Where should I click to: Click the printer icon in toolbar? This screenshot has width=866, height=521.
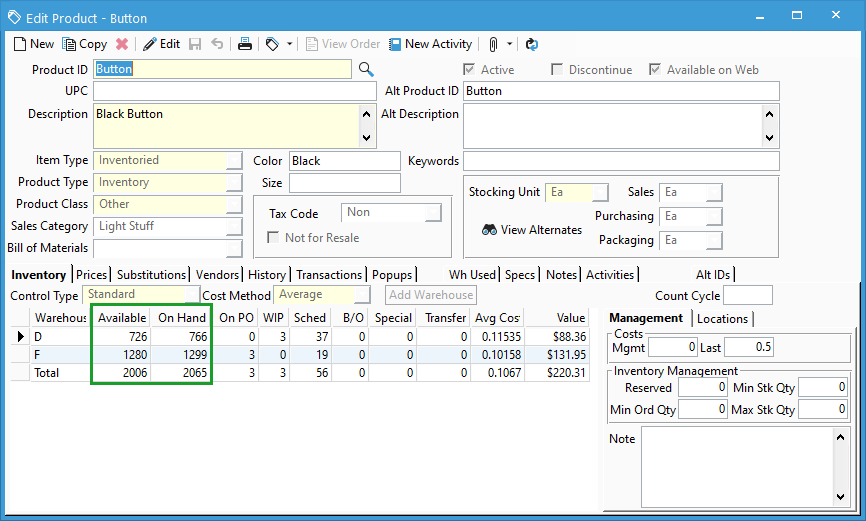[x=244, y=44]
